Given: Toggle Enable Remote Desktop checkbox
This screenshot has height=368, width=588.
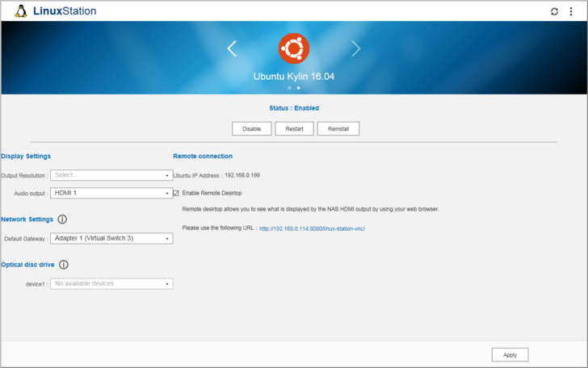Looking at the screenshot, I should click(x=176, y=193).
